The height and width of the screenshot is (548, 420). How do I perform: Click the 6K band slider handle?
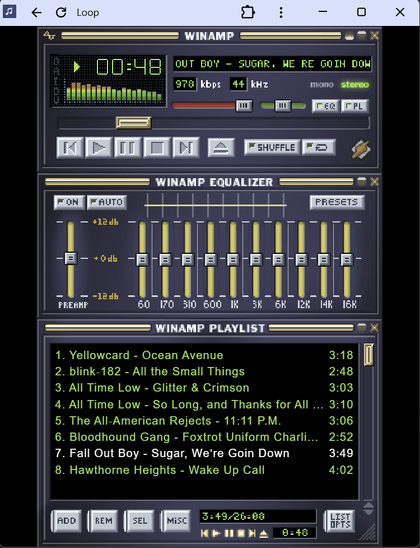[278, 260]
